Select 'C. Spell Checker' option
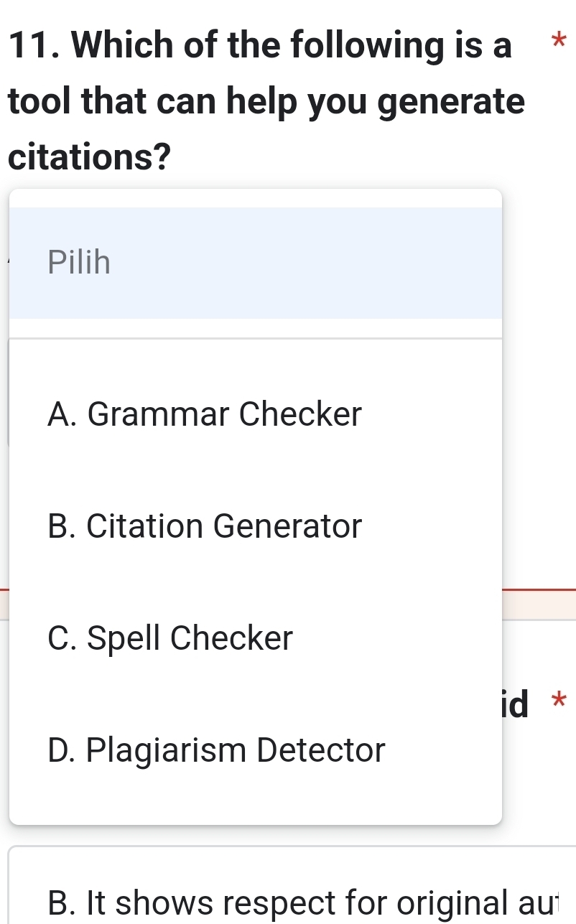 coord(170,638)
